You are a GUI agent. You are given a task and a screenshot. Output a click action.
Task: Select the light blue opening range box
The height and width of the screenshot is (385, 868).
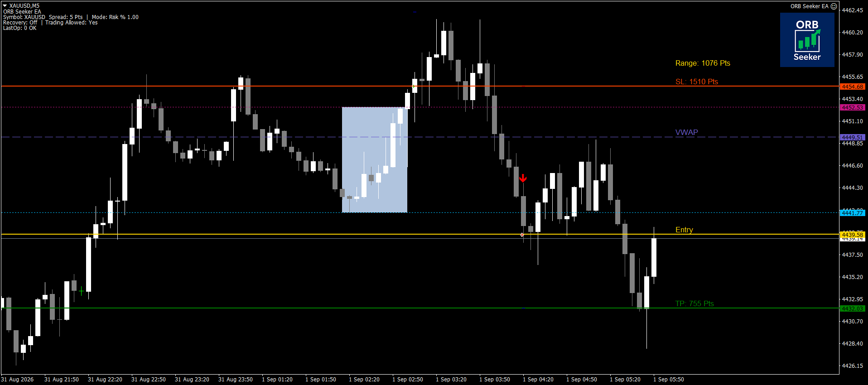(x=375, y=159)
